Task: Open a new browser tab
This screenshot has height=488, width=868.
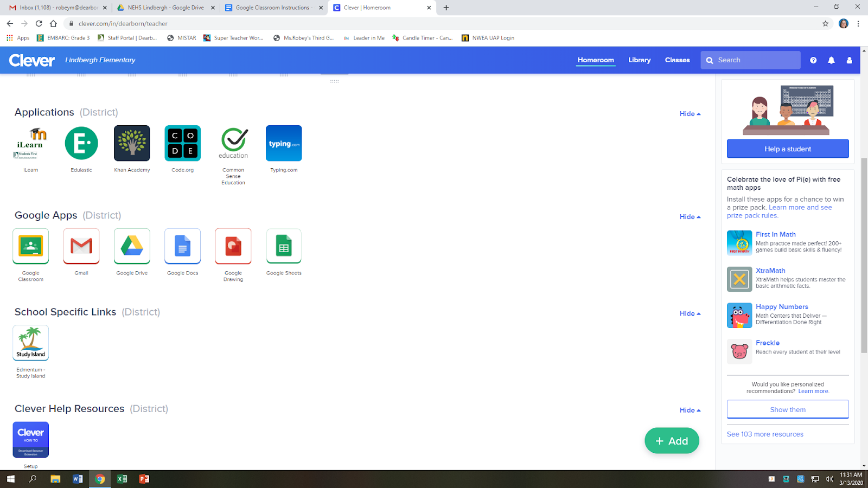Action: click(x=446, y=8)
